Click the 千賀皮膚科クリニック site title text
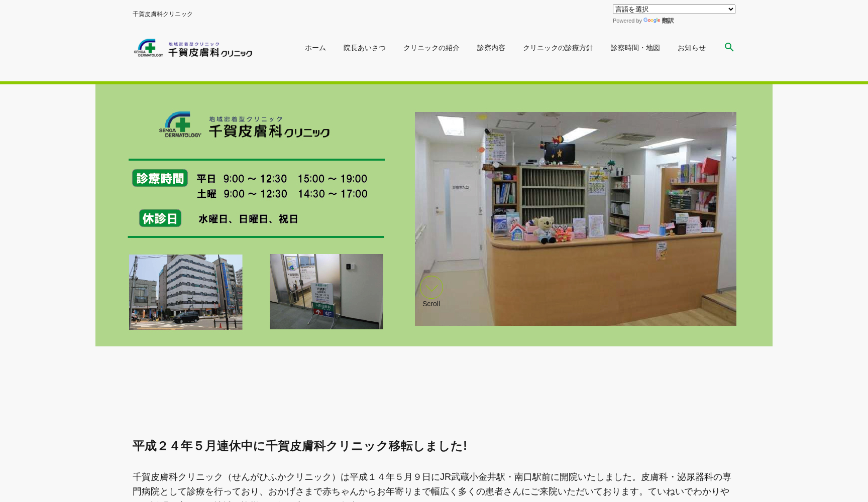The width and height of the screenshot is (868, 502). (162, 14)
